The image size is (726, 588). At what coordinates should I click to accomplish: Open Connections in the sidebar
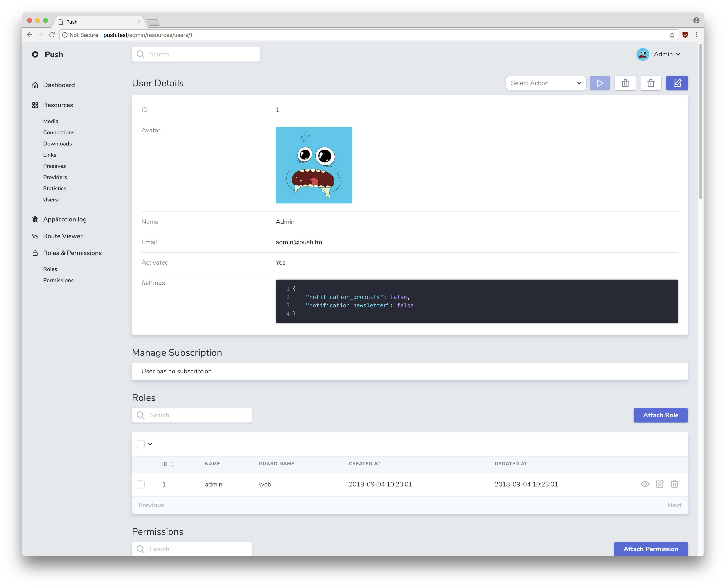tap(59, 133)
